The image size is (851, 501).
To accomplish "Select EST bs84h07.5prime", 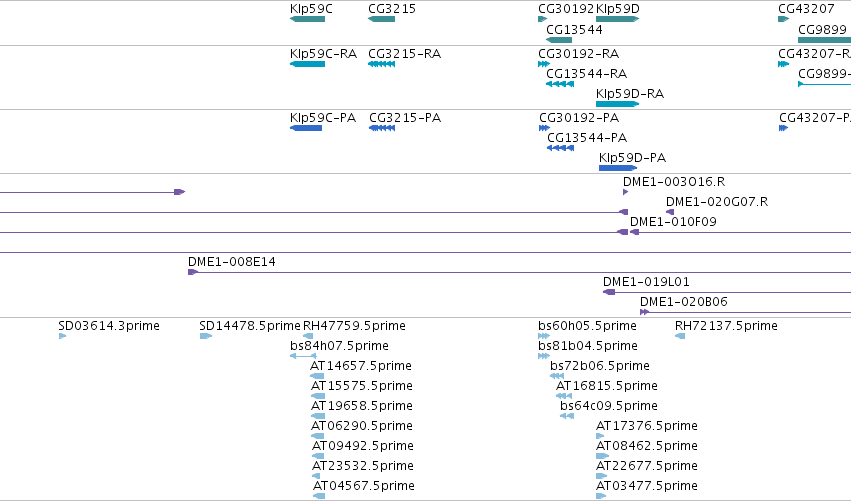I will tap(303, 356).
